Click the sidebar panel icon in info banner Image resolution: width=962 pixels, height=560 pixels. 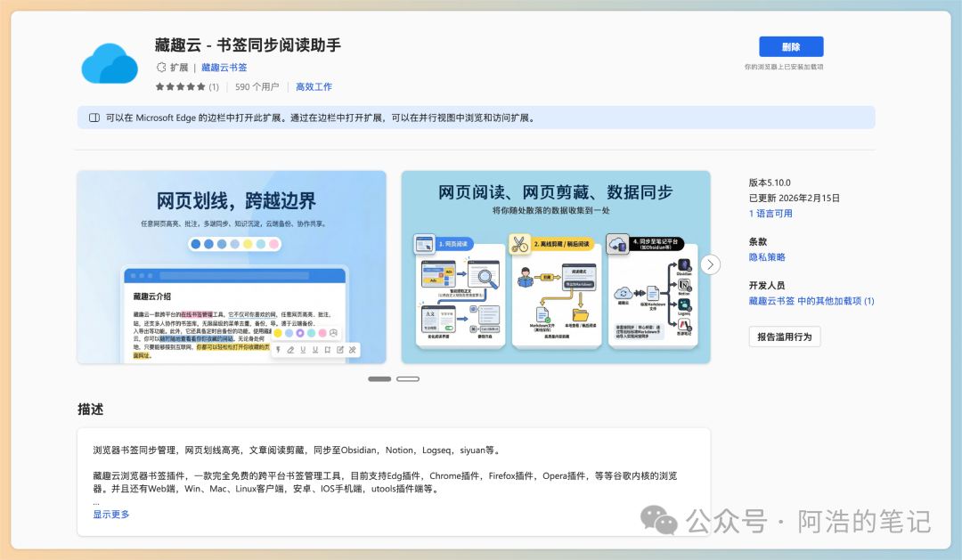point(94,118)
